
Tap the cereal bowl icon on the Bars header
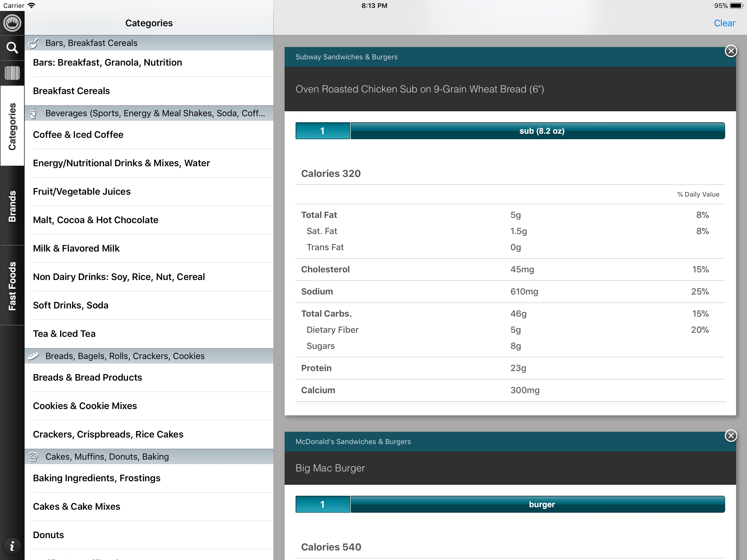[33, 43]
